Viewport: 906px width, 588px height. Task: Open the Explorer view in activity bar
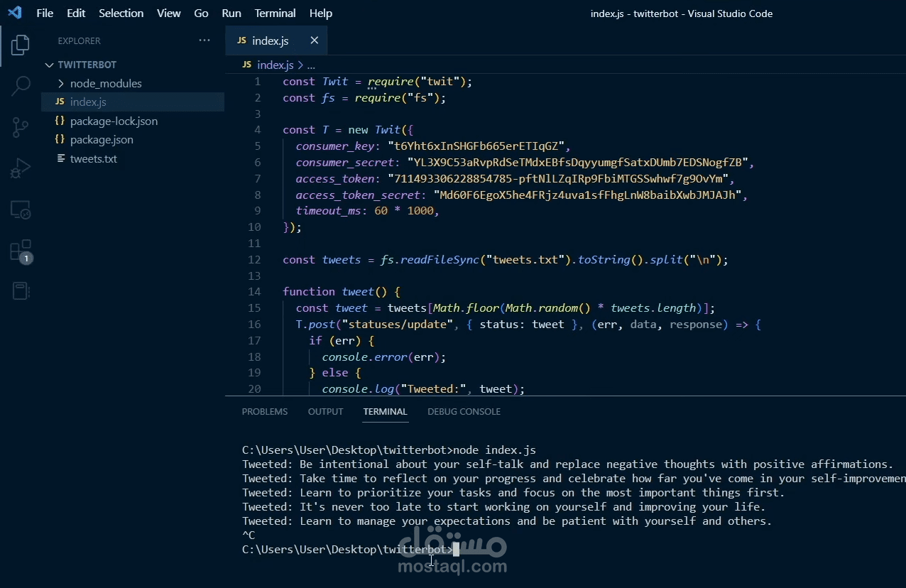21,45
